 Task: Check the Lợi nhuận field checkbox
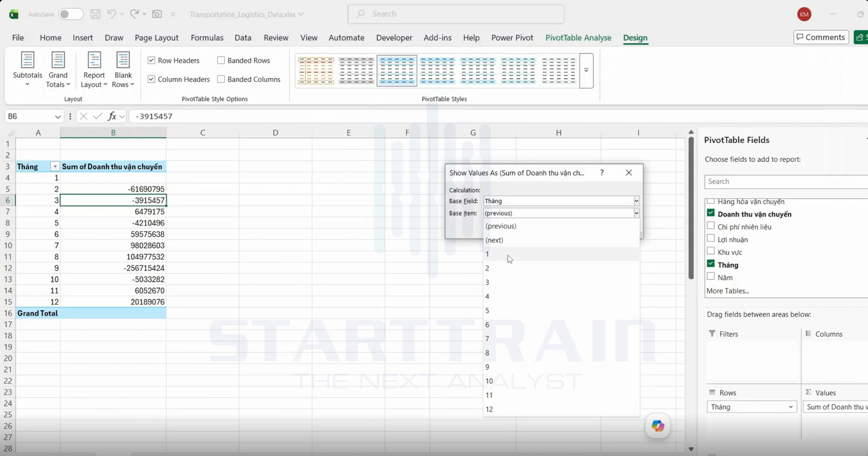pyautogui.click(x=711, y=238)
